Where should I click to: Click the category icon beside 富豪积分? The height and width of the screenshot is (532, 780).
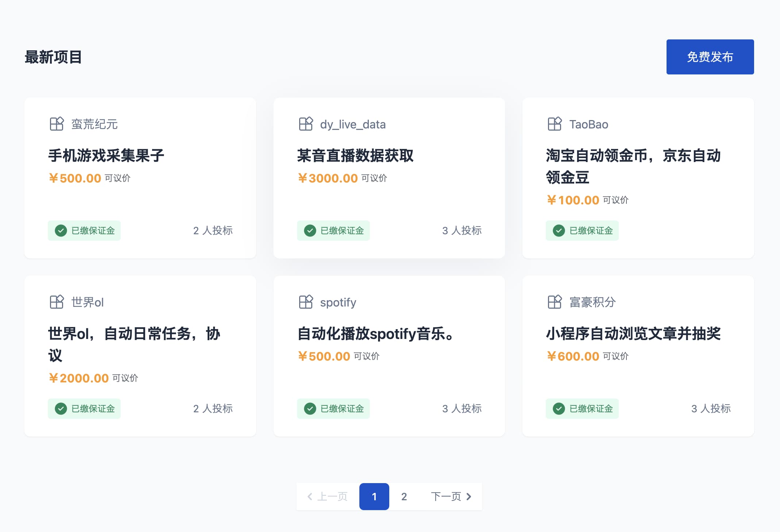(x=555, y=302)
